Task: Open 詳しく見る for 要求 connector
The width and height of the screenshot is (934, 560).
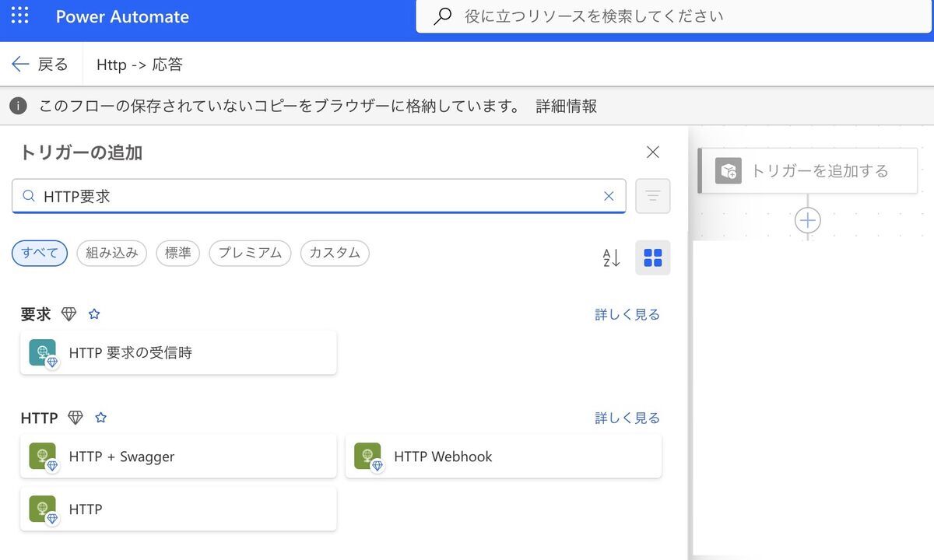Action: click(x=627, y=314)
